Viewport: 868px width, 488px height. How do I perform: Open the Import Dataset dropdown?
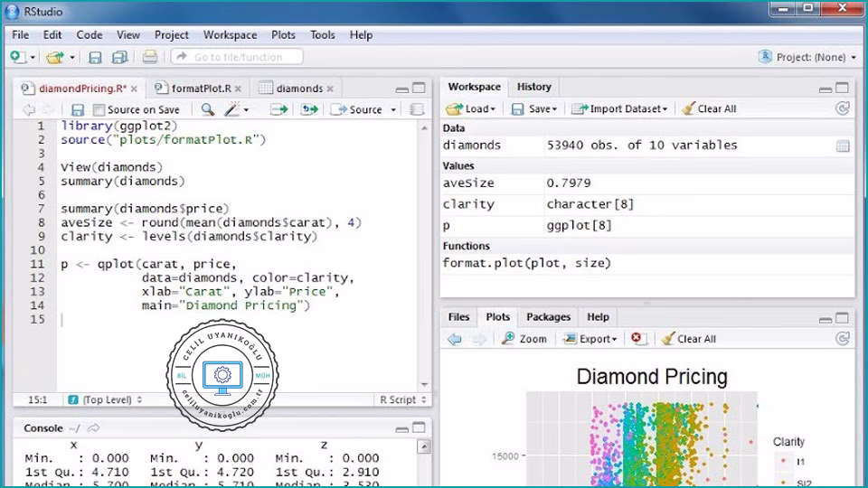click(619, 109)
